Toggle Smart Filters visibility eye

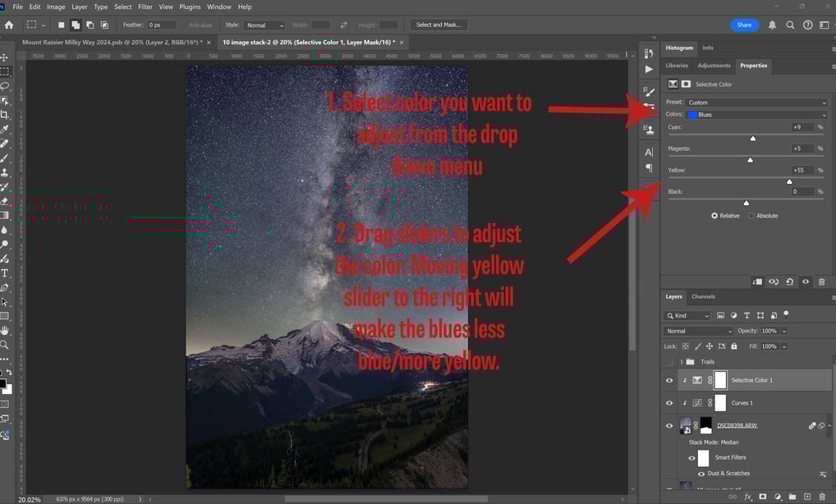tap(691, 458)
